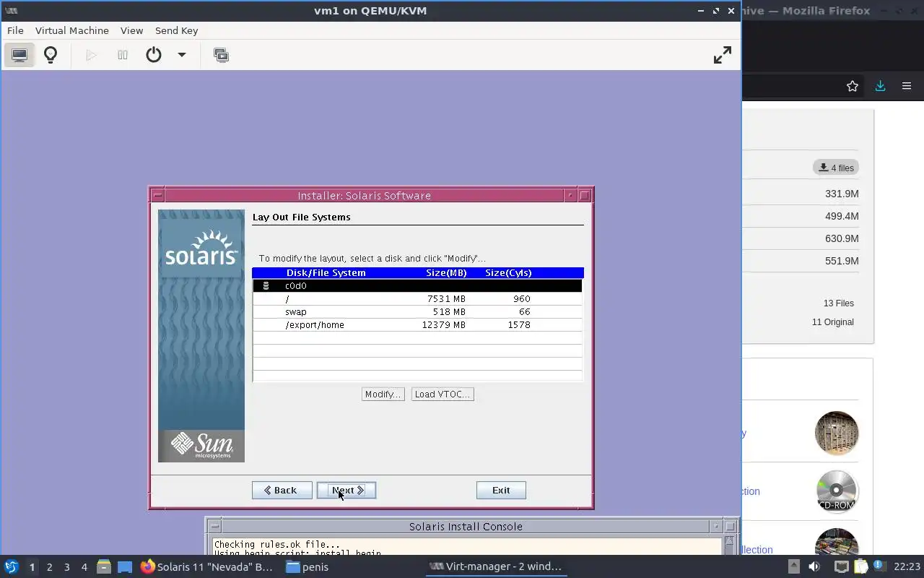924x578 pixels.
Task: Click the Size(MB) column header
Action: point(446,272)
